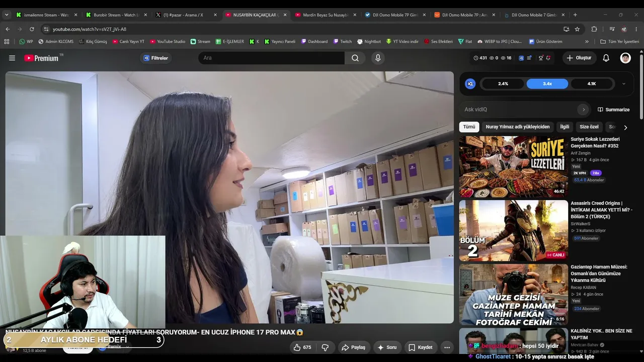Select the 2.4% vidIQ stat pill
Viewport: 644px width, 362px height.
point(503,83)
